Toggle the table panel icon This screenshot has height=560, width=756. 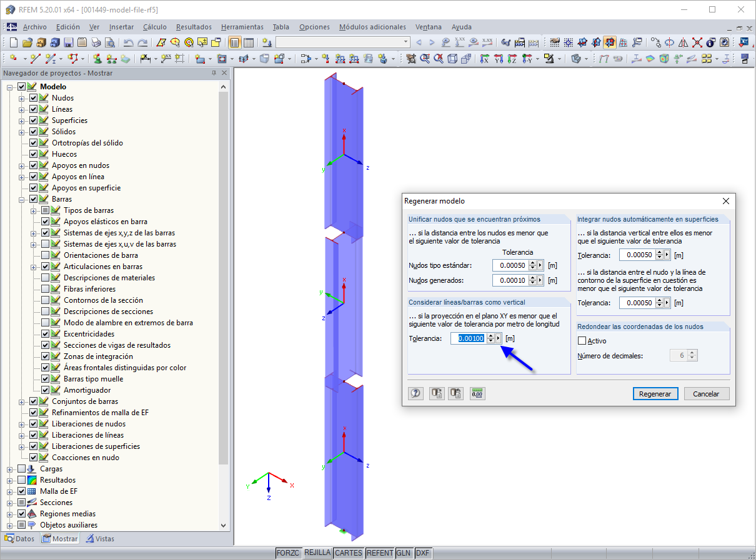tap(249, 42)
